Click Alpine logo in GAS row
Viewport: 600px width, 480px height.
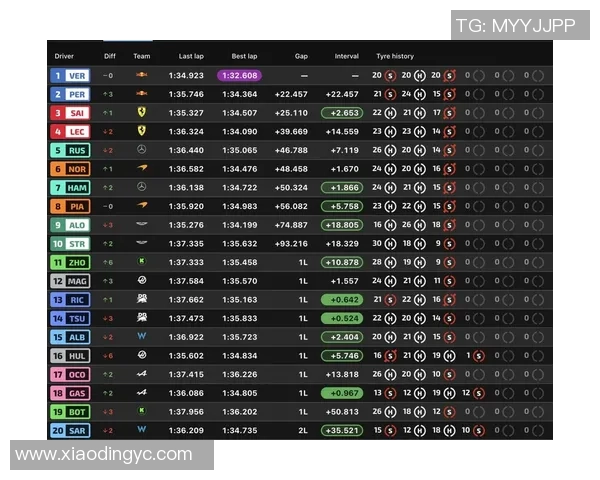[142, 392]
